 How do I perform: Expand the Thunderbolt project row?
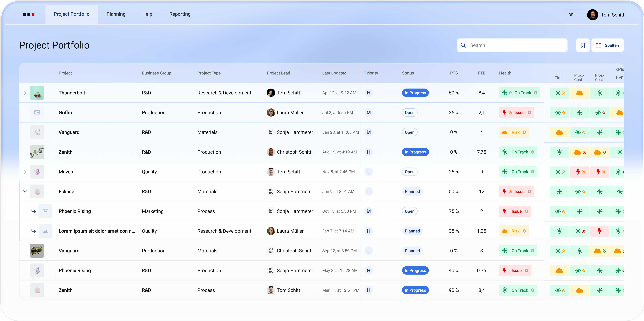pyautogui.click(x=25, y=93)
